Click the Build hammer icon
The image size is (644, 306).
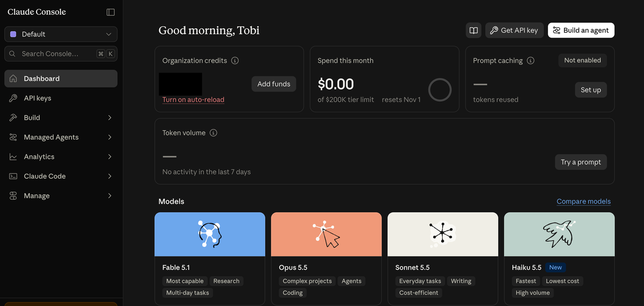click(13, 118)
